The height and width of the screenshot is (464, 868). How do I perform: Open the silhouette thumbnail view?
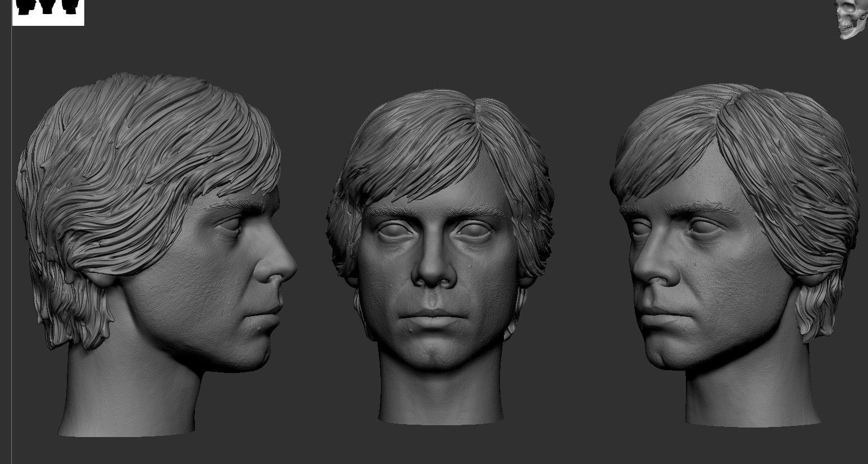[48, 12]
